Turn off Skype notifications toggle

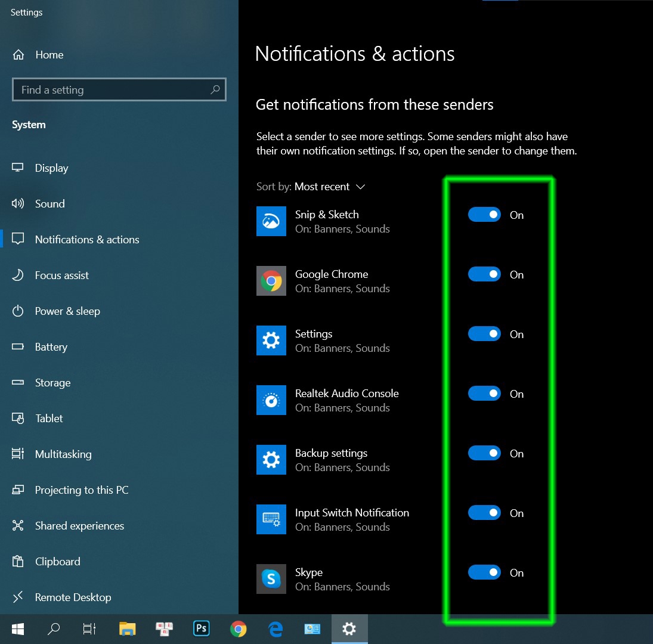(x=484, y=572)
